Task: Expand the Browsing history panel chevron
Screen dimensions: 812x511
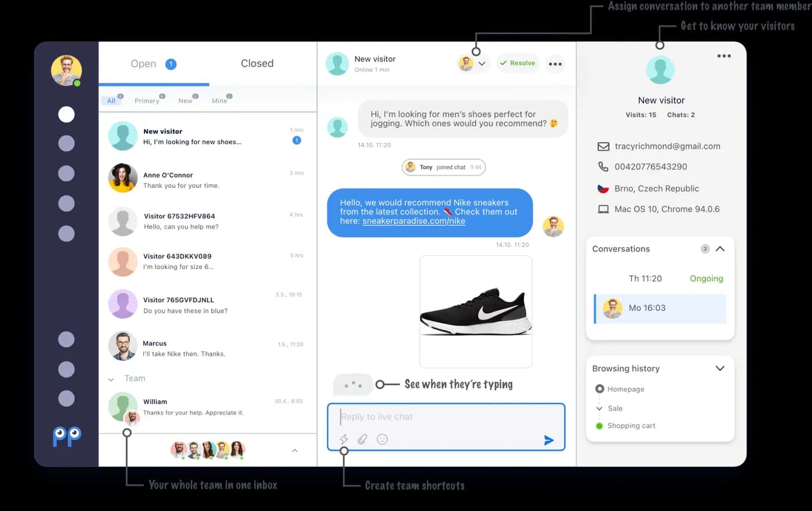Action: tap(720, 368)
